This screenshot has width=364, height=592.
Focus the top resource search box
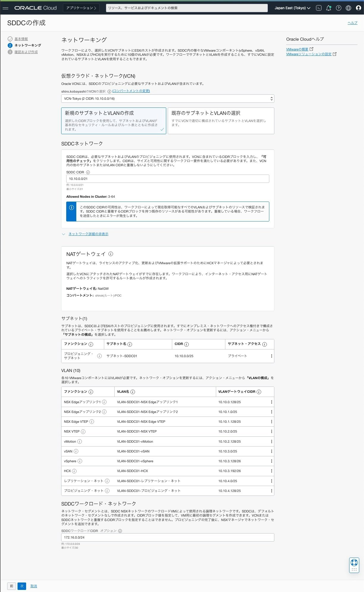[187, 8]
